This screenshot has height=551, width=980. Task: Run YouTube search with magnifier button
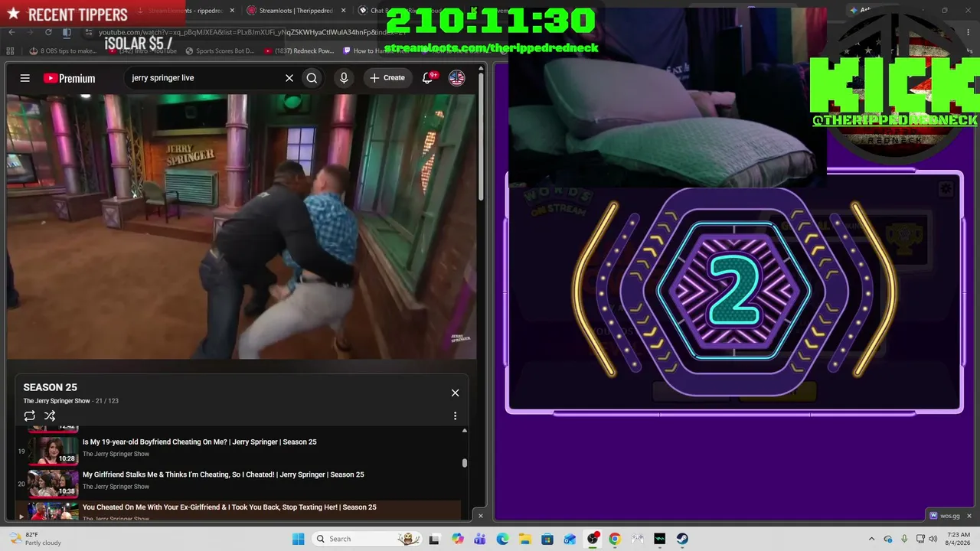click(312, 78)
